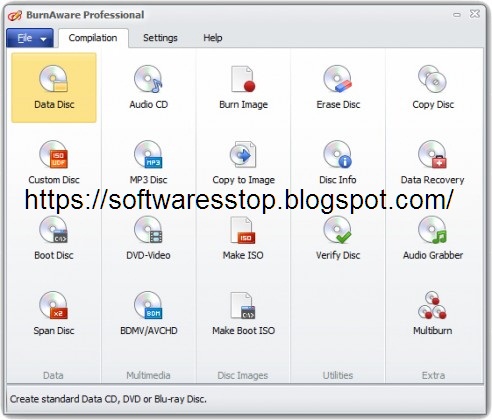The height and width of the screenshot is (420, 492).
Task: Open the Make ISO tool
Action: (243, 238)
